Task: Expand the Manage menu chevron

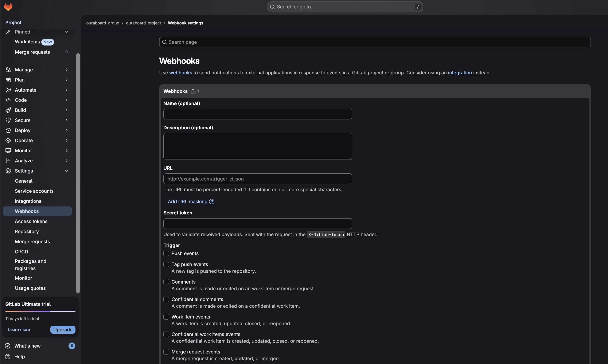Action: click(x=66, y=70)
